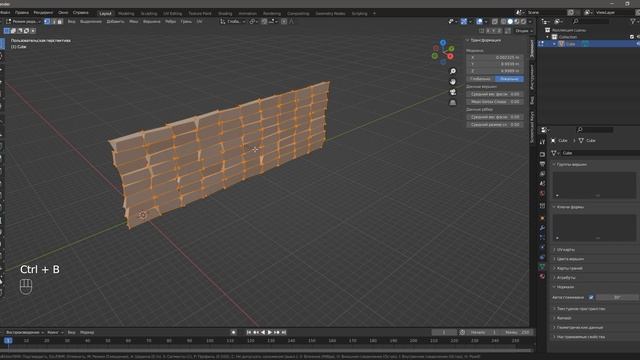Click the X median coordinate field
The image size is (640, 360).
tap(495, 58)
